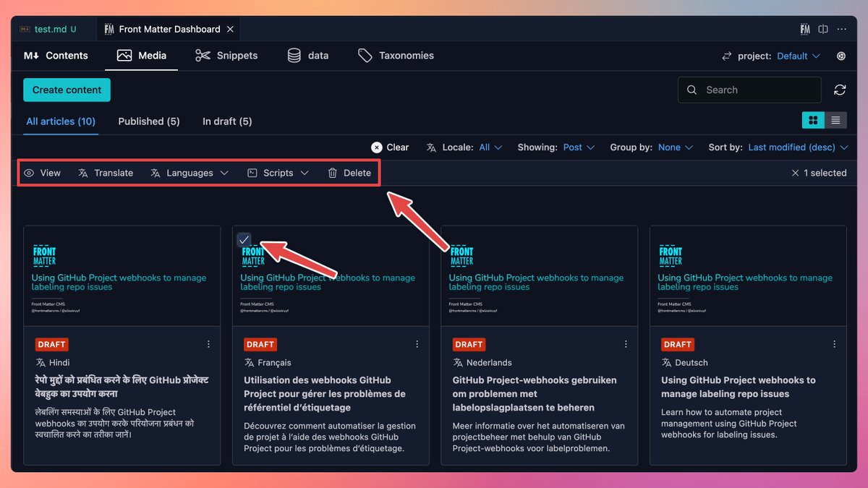Open the Locale All dropdown

490,147
